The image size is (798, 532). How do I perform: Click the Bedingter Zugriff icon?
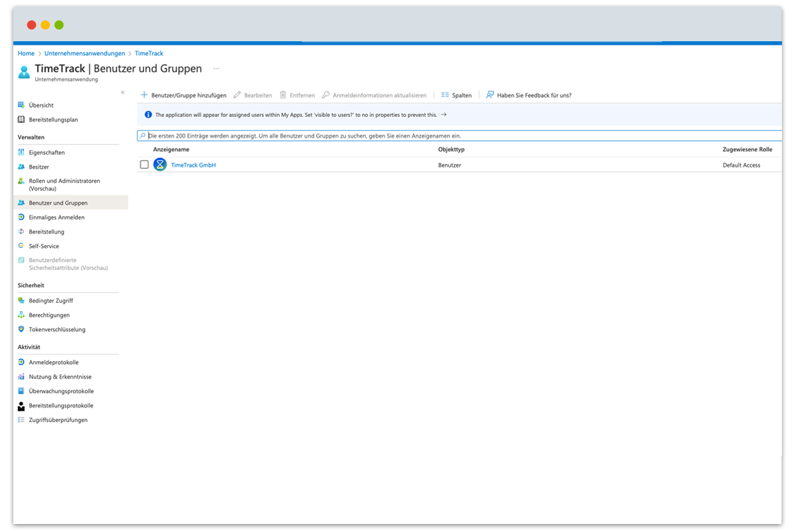tap(21, 301)
